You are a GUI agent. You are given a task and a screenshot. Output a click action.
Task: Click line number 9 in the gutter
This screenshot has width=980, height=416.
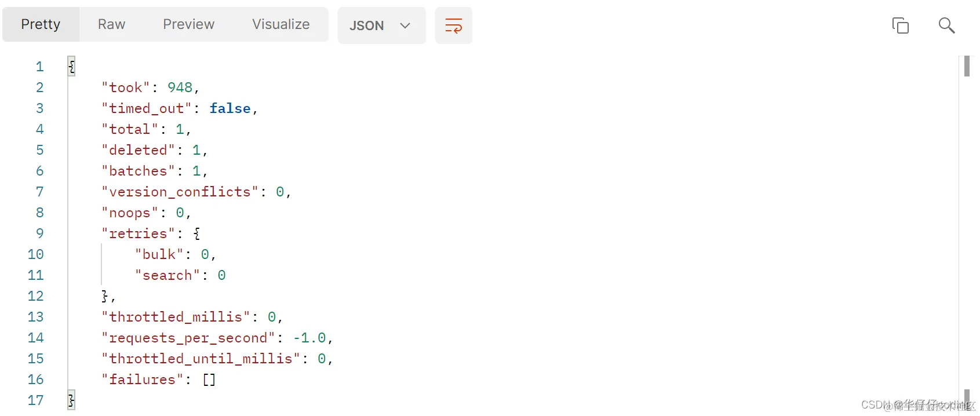(x=39, y=233)
